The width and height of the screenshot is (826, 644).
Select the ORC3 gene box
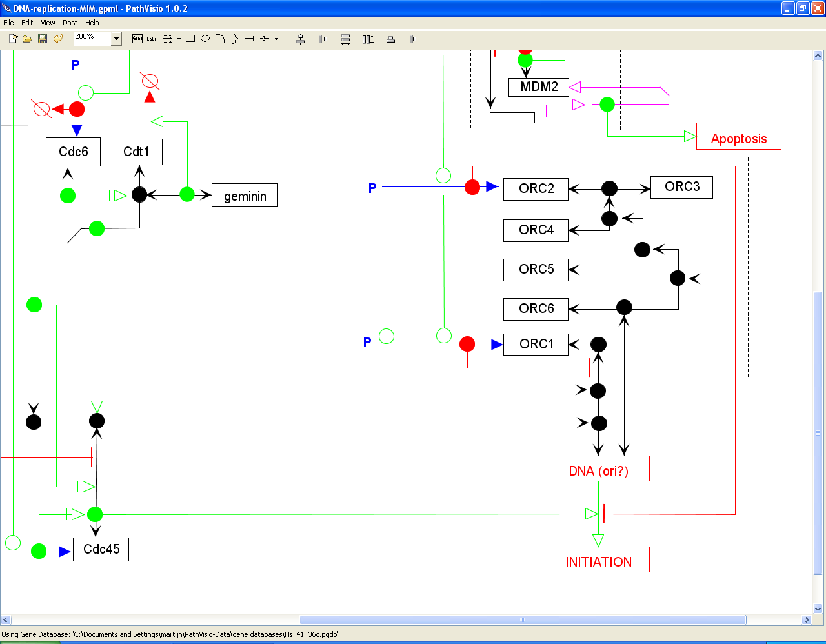682,187
